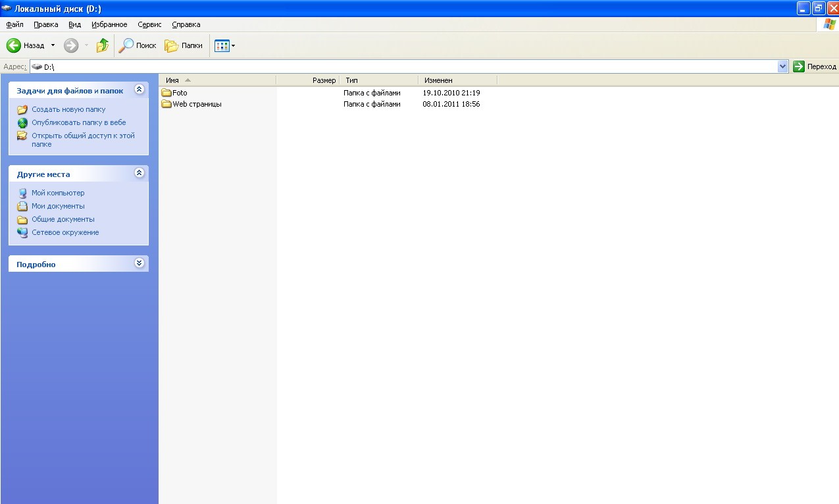The image size is (839, 504).
Task: Click the drive icon in title bar
Action: (x=7, y=9)
